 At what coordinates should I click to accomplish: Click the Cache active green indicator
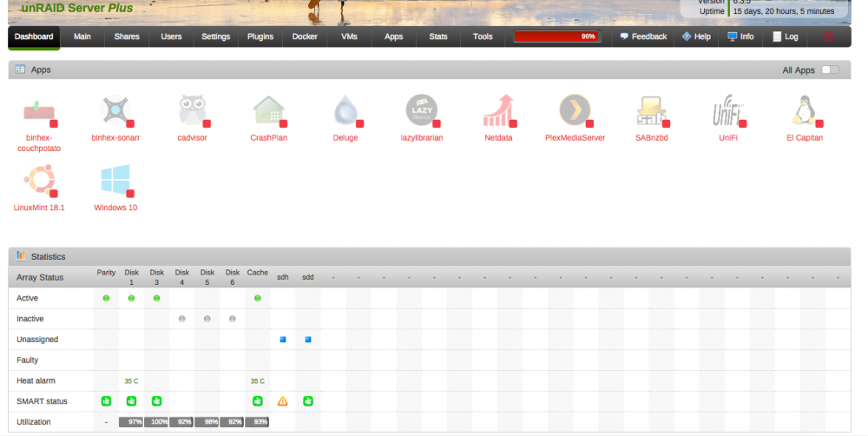(258, 298)
